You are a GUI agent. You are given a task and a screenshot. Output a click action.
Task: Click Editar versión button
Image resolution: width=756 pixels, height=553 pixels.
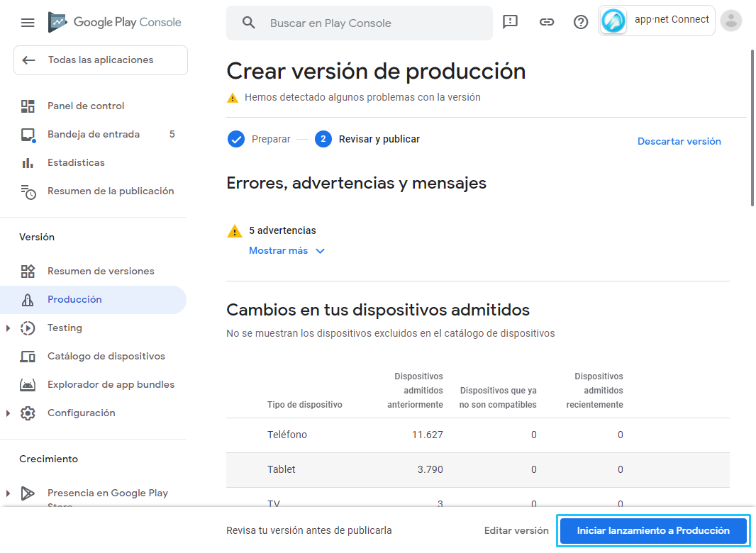[516, 531]
